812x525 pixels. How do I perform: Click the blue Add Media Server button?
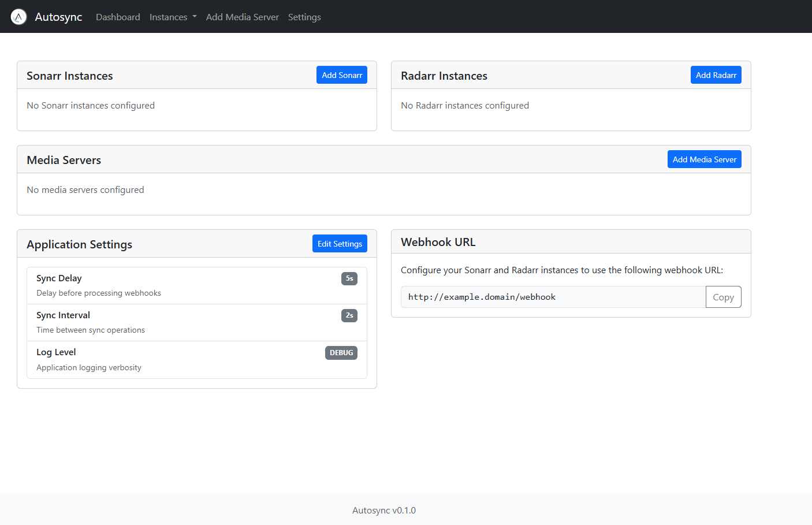(x=705, y=159)
